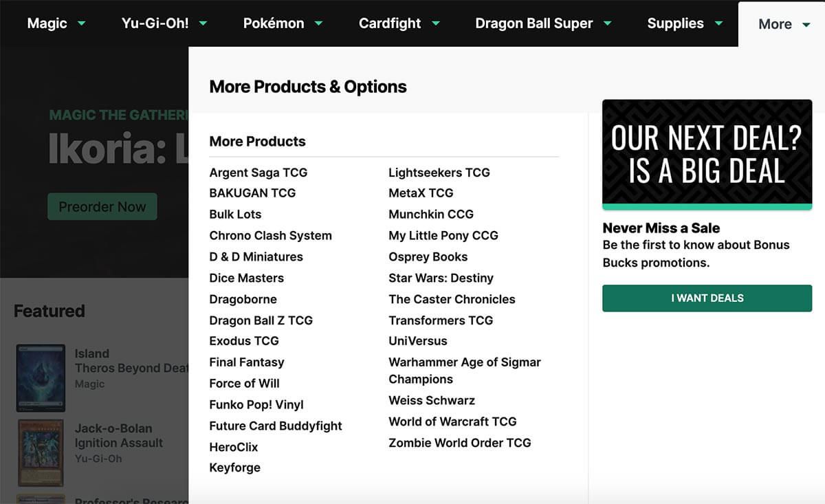
Task: Click the I WANT DEALS button
Action: point(707,298)
